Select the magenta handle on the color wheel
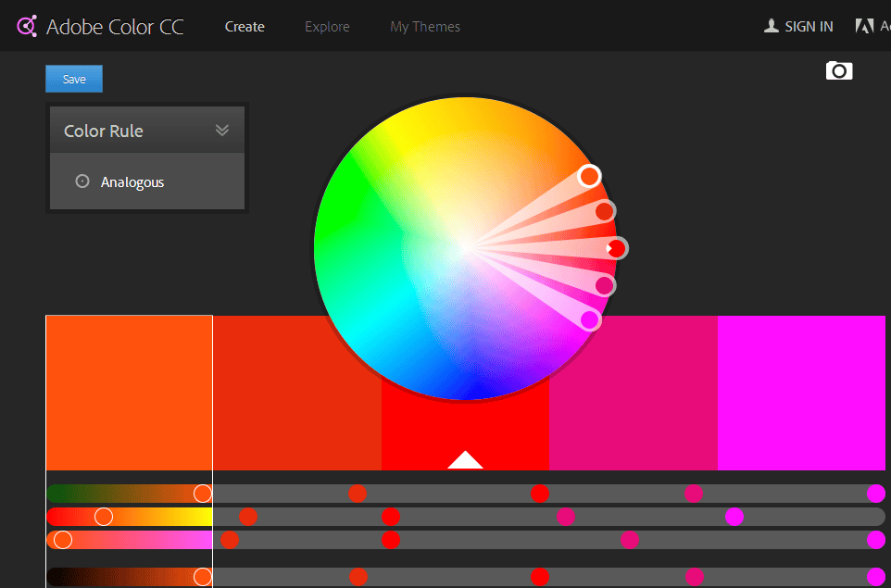 click(x=590, y=319)
